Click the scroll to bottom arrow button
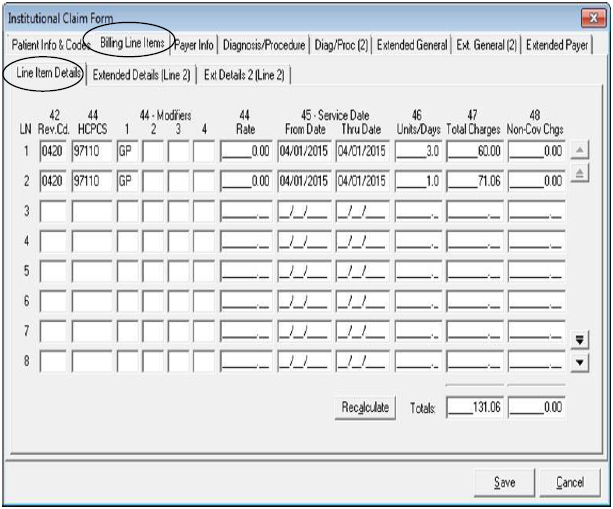613x509 pixels. tap(578, 339)
